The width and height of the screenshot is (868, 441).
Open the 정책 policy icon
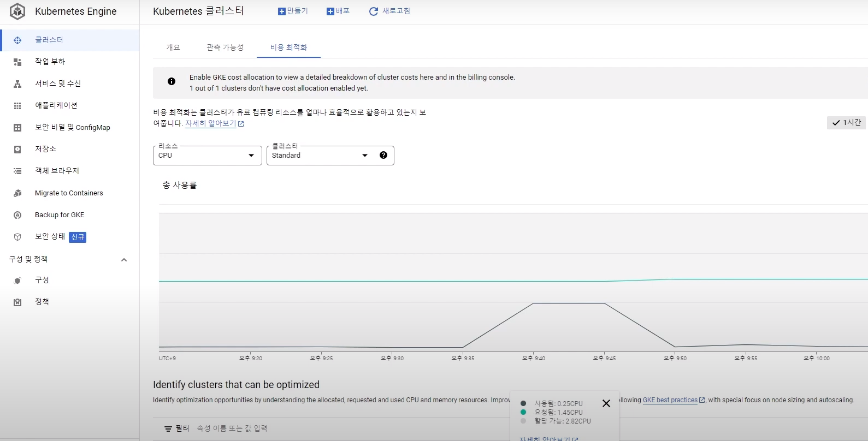click(x=17, y=302)
